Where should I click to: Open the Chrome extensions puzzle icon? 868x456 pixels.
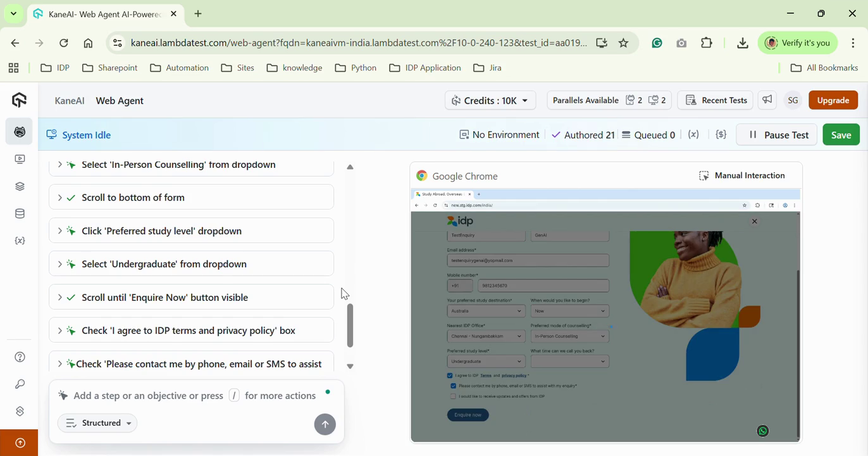(x=707, y=43)
